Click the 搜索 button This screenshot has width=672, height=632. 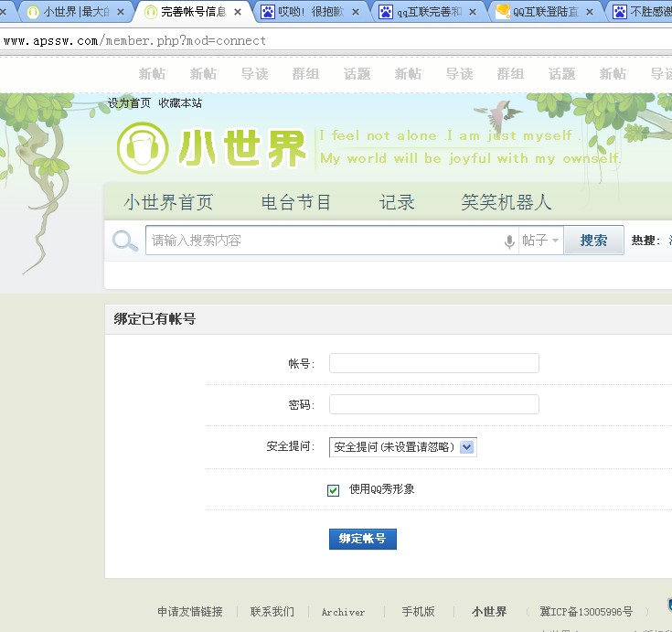tap(593, 241)
